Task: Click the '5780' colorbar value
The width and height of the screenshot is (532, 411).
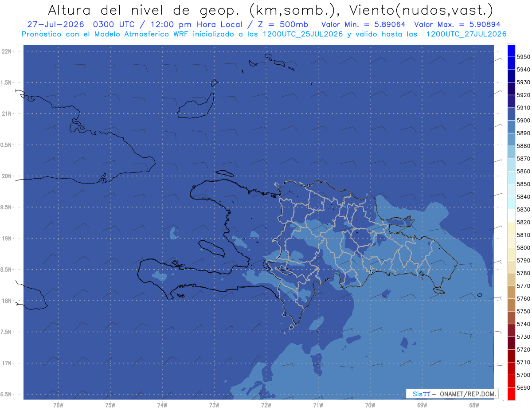Action: pos(524,273)
